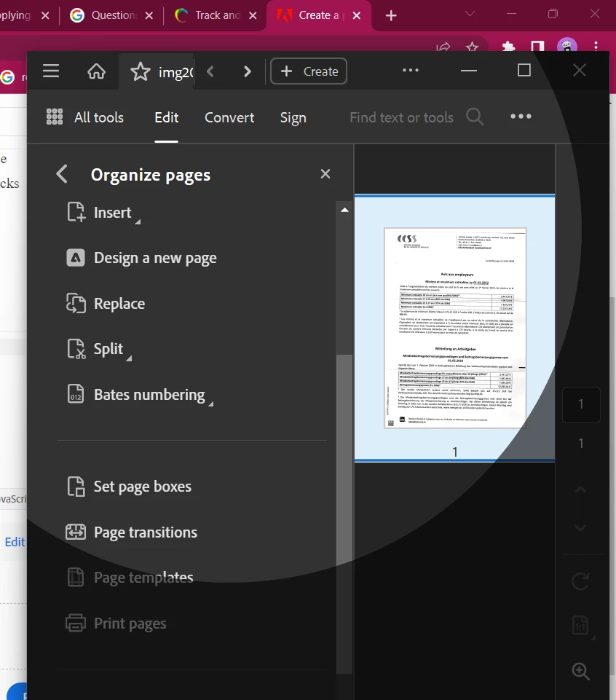Click the Print pages printer icon
Screen dimensions: 616x700
[x=76, y=623]
